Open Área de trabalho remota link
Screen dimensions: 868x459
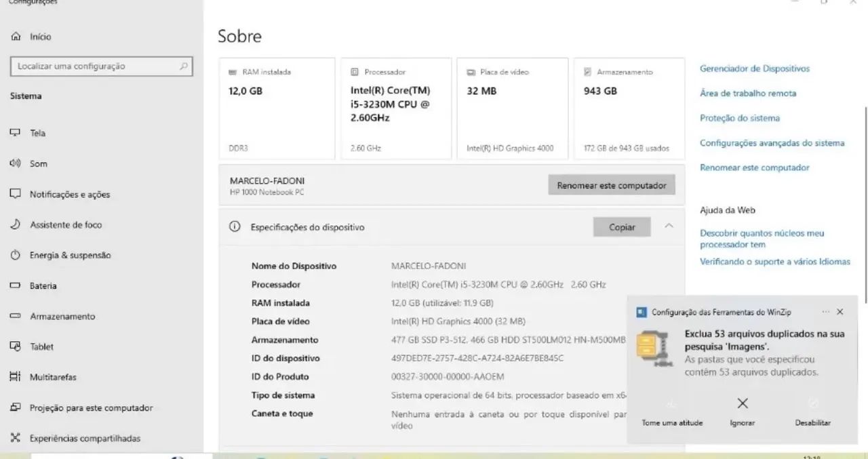click(748, 94)
